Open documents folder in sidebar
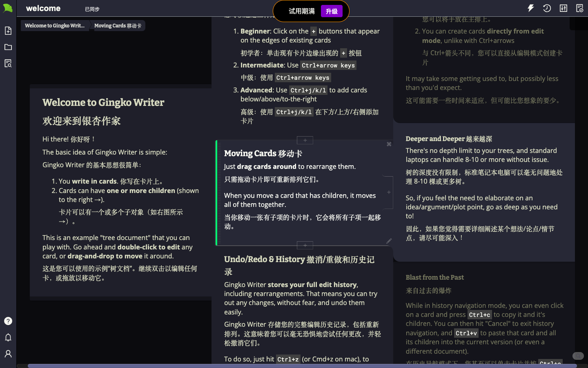Image resolution: width=588 pixels, height=368 pixels. [x=8, y=47]
